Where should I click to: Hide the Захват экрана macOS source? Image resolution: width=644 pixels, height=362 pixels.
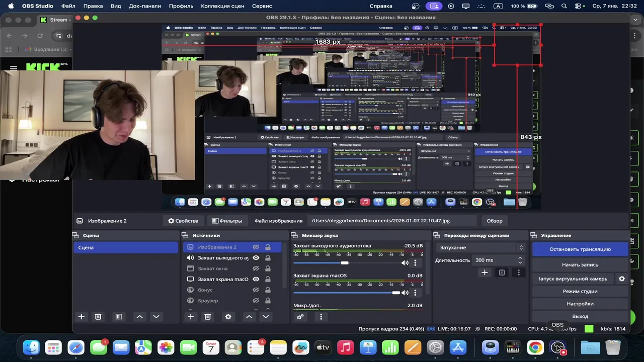point(256,279)
